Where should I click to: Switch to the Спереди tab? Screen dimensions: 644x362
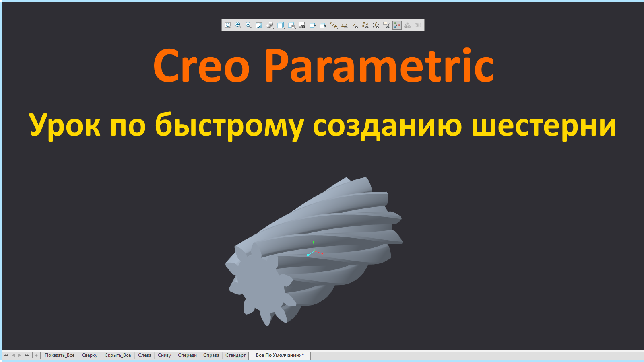[x=187, y=355]
